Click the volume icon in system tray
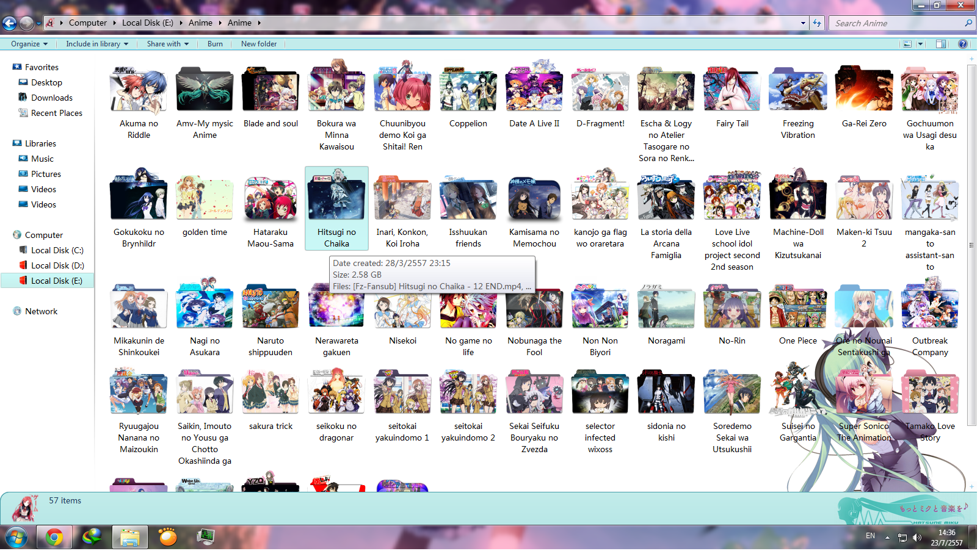 click(x=916, y=538)
